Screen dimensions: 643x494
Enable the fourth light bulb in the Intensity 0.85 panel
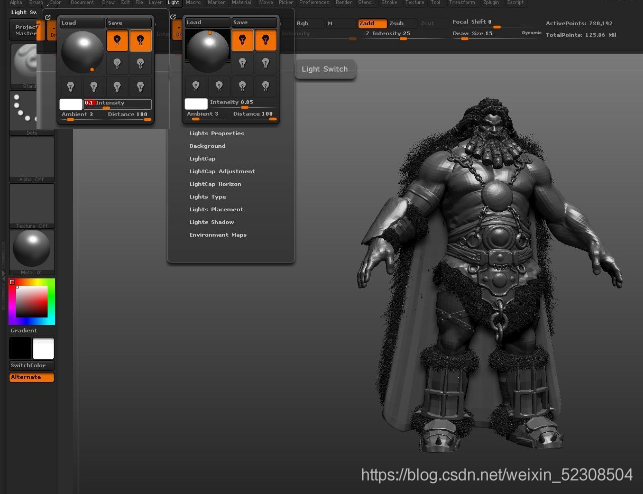pos(266,63)
